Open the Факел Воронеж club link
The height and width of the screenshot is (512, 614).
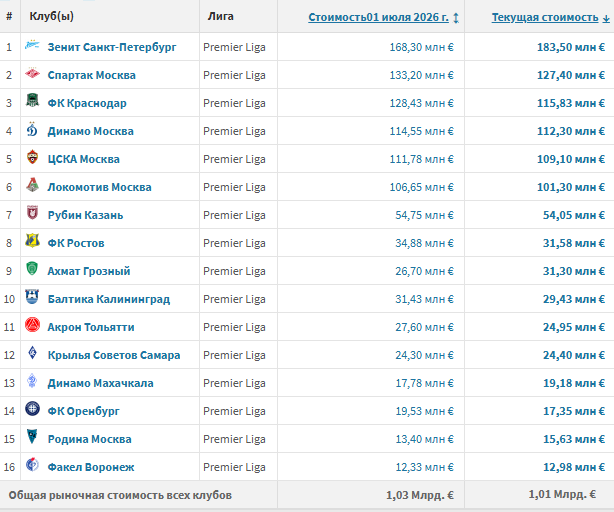[x=90, y=467]
